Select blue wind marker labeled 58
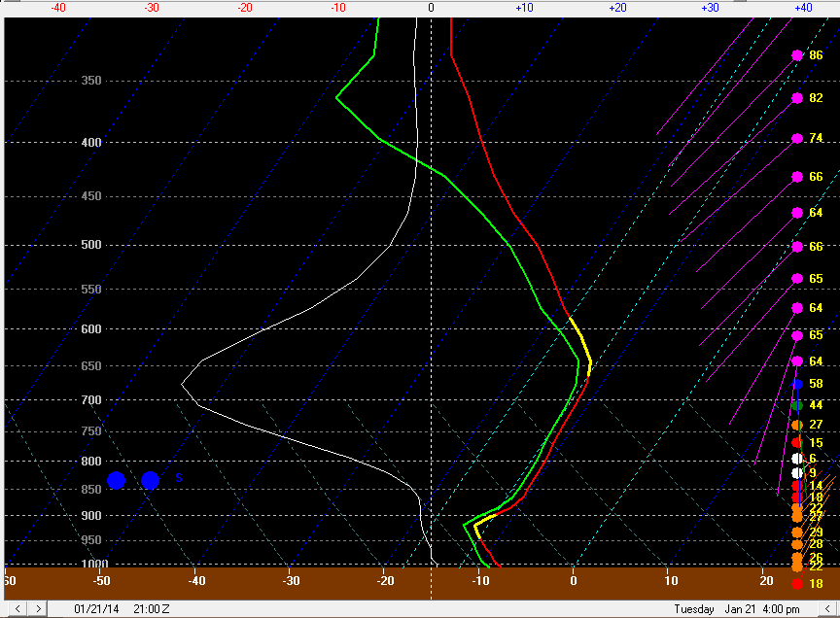The width and height of the screenshot is (840, 618). coord(797,384)
